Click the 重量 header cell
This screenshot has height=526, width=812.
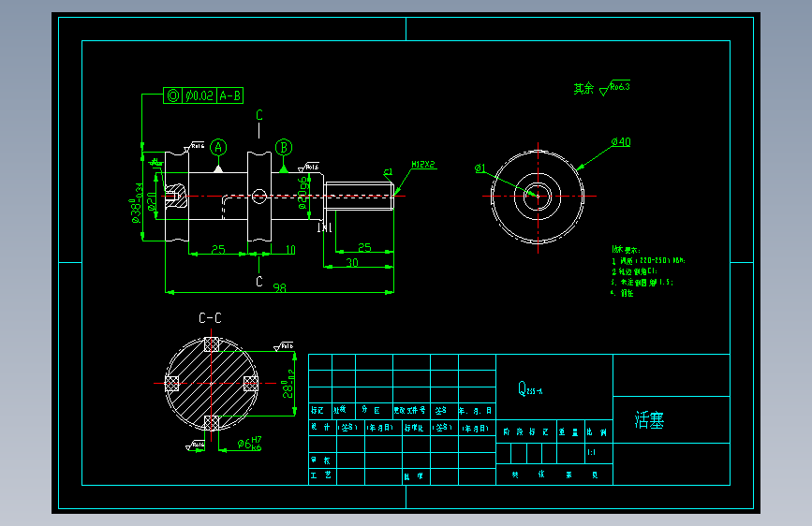[x=568, y=431]
